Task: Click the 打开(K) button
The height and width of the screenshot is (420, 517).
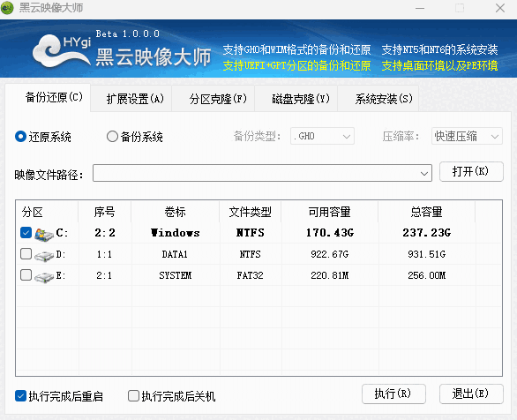Action: pyautogui.click(x=471, y=171)
